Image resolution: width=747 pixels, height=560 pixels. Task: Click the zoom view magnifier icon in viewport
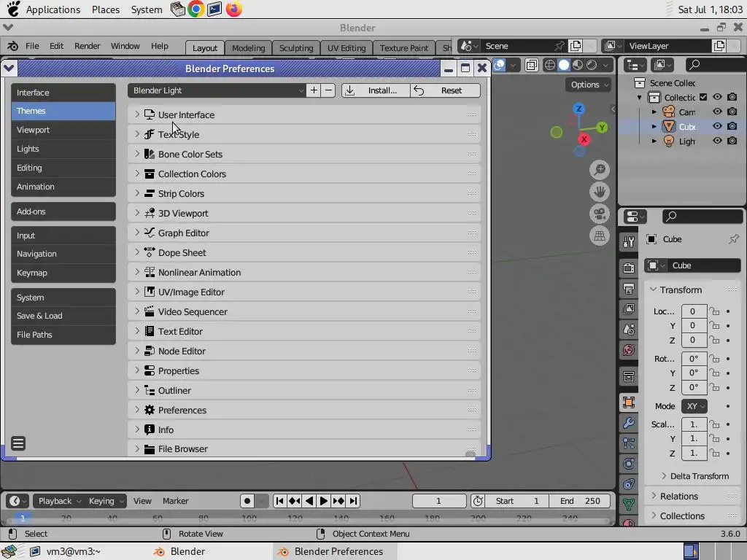coord(600,170)
